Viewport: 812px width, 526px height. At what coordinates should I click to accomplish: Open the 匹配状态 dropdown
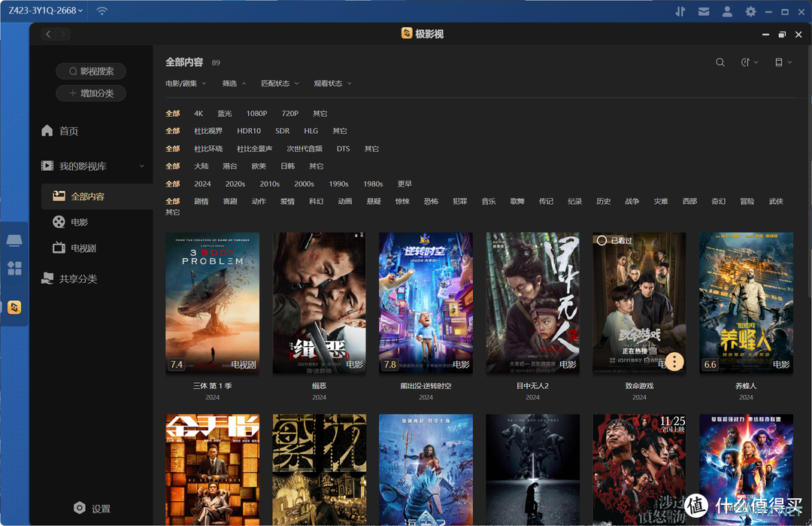pos(280,84)
